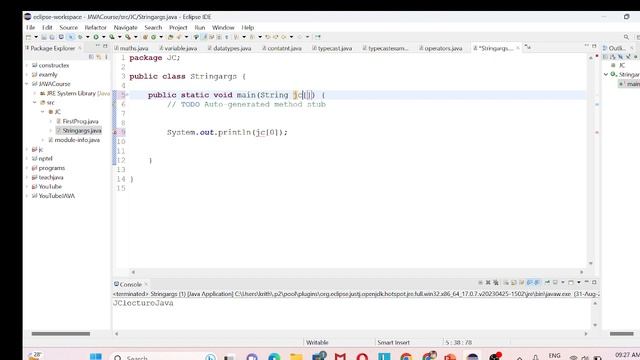Collapse the src folder node

coord(35,102)
